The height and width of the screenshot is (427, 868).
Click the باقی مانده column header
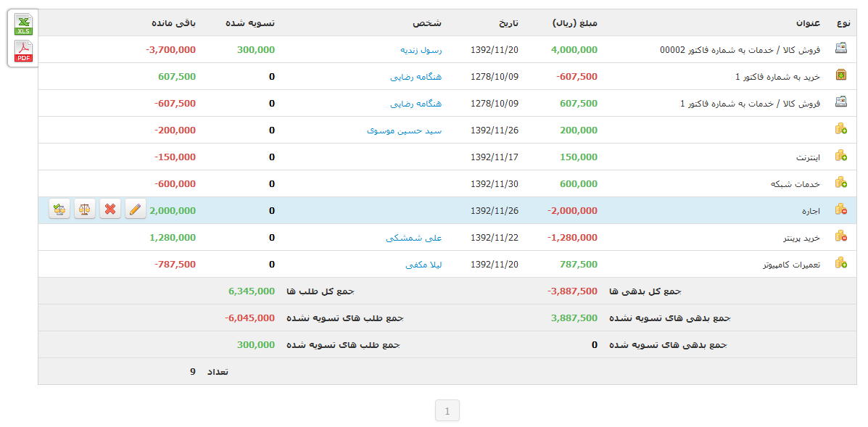click(173, 23)
